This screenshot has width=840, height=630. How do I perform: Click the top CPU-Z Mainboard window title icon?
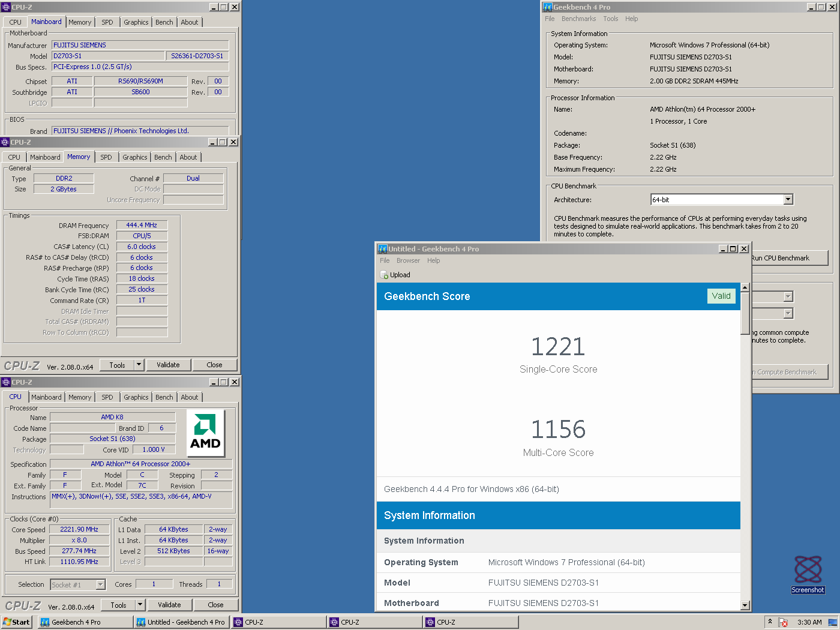(6, 7)
